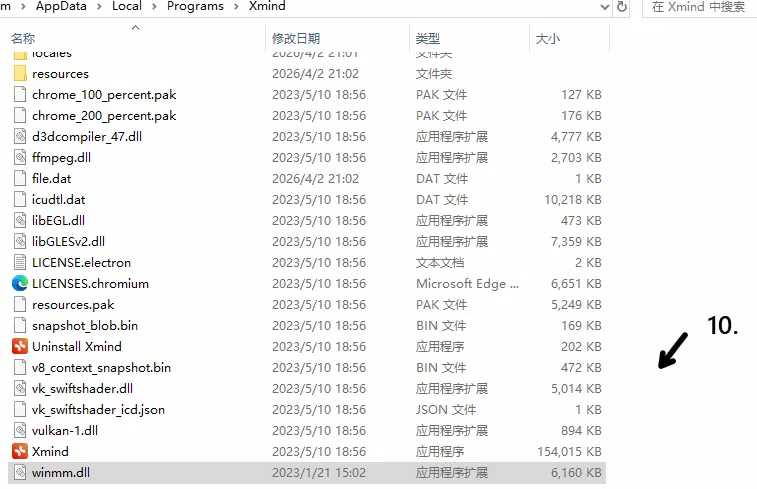Select the file named file.dat
This screenshot has width=757, height=489.
(x=52, y=179)
